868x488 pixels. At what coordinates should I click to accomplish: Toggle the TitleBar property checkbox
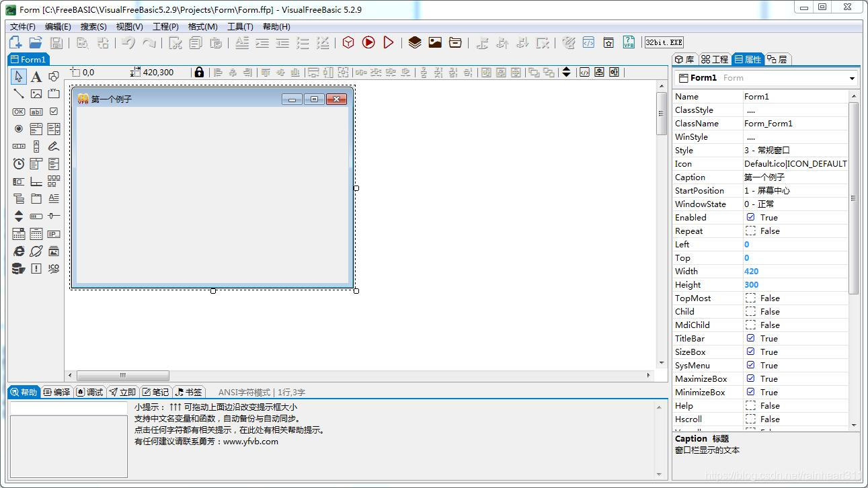click(x=750, y=338)
